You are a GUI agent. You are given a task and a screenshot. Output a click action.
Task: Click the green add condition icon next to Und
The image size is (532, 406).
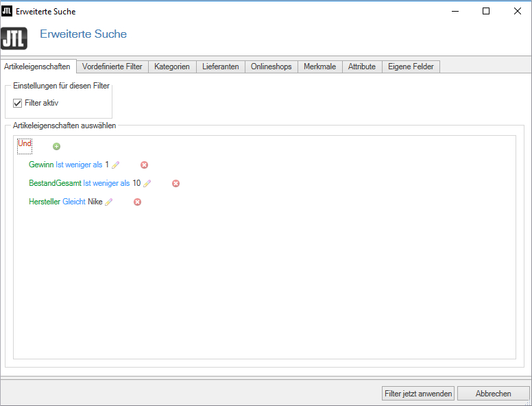coord(57,146)
